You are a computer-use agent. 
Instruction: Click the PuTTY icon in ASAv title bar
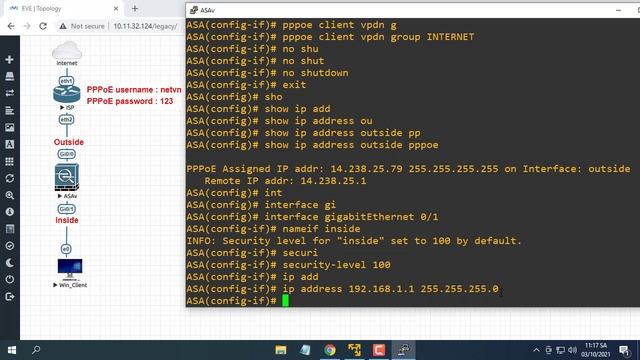click(x=193, y=10)
